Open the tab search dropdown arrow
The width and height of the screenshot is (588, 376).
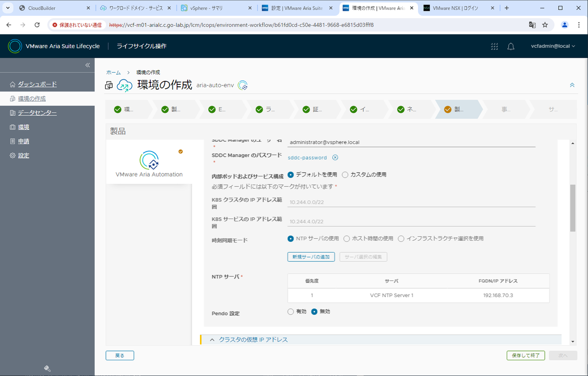pos(7,8)
